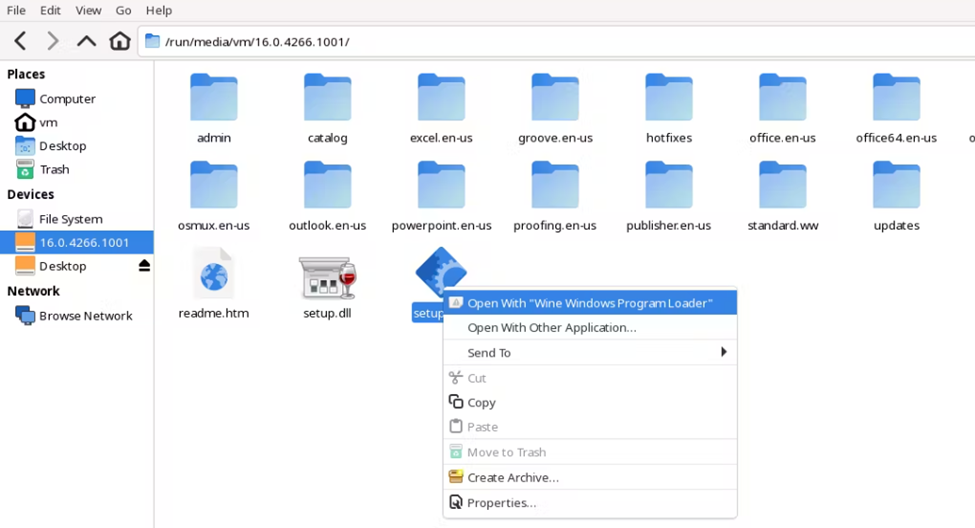The image size is (975, 528).
Task: Open Browse Network in sidebar
Action: tap(85, 315)
